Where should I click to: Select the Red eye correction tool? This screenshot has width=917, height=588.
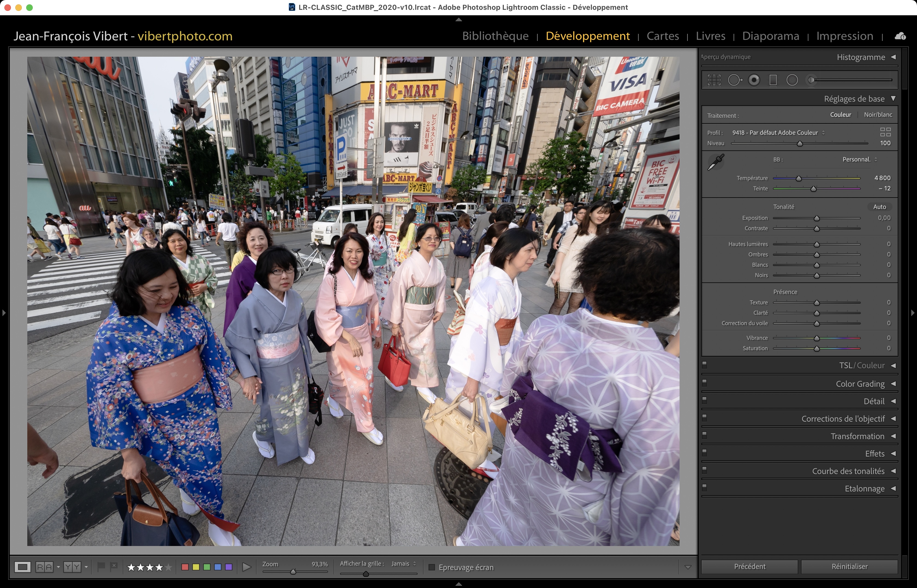(x=754, y=80)
